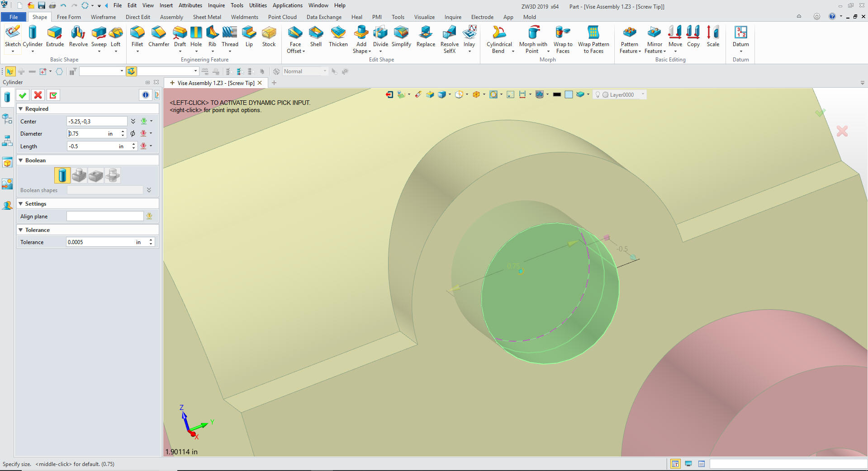This screenshot has width=868, height=471.
Task: Select the Base boolean option
Action: coord(62,175)
